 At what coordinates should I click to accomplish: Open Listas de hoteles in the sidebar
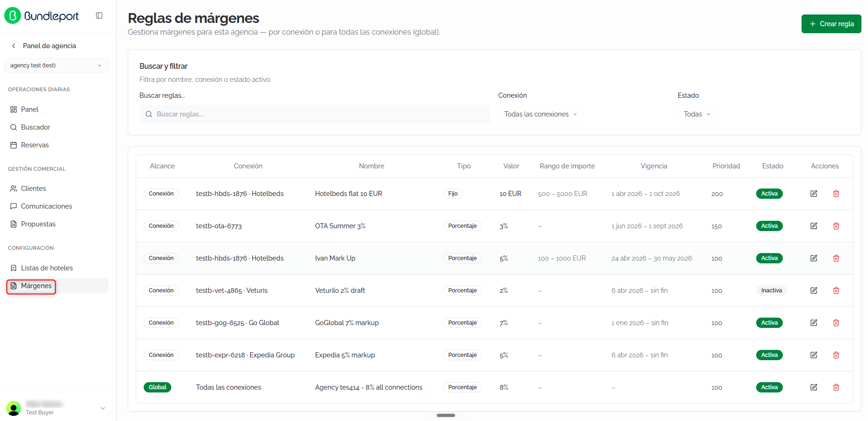[56, 268]
